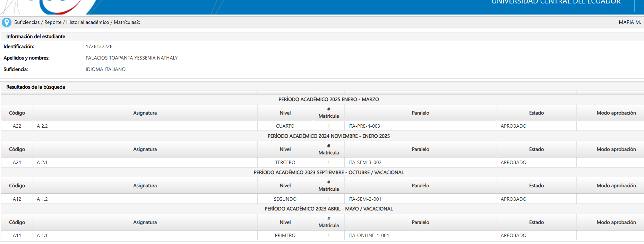Click Asignatura header in the 2025 ENERO table
This screenshot has width=644, height=244.
pos(145,113)
